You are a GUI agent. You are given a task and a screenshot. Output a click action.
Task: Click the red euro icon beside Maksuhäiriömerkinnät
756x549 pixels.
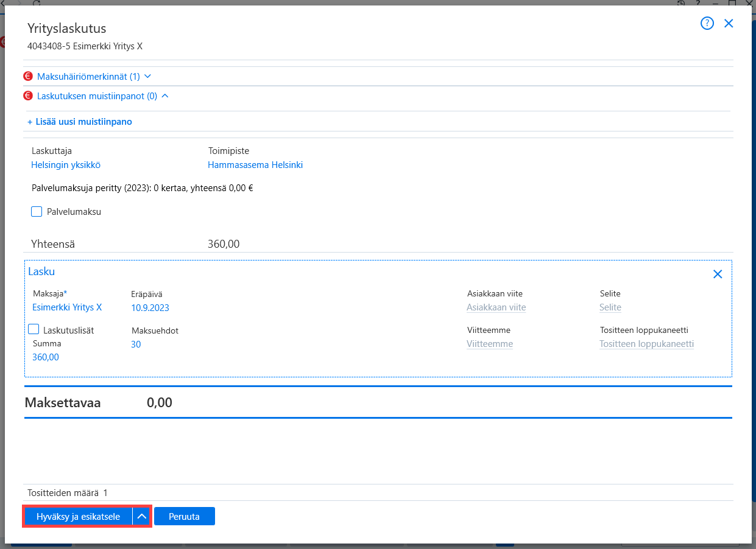coord(27,77)
